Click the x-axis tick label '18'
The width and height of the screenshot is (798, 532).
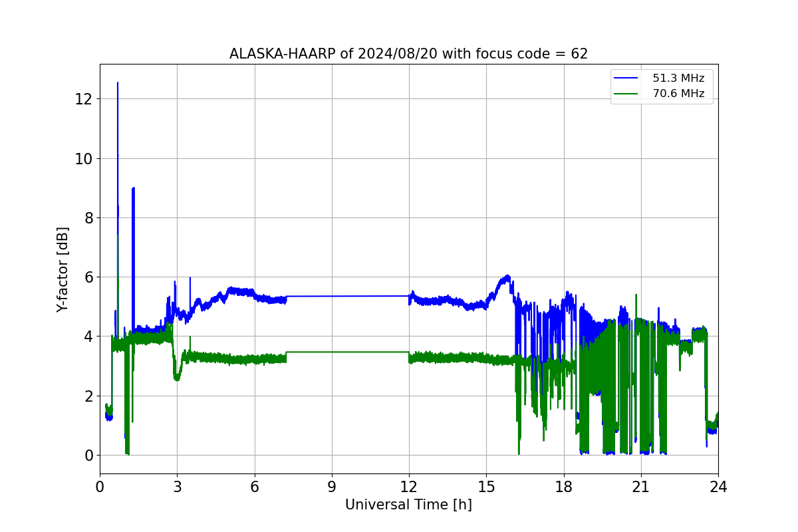[x=564, y=486]
